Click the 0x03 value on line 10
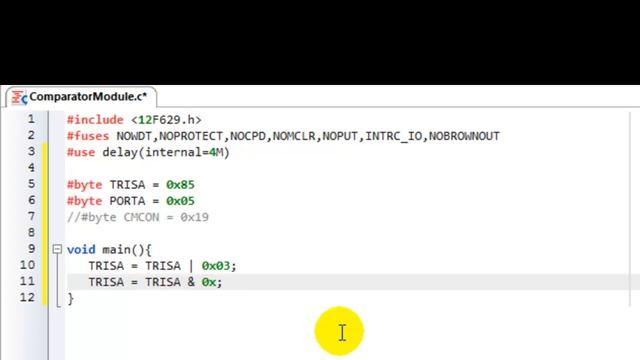The image size is (640, 360). (x=216, y=266)
